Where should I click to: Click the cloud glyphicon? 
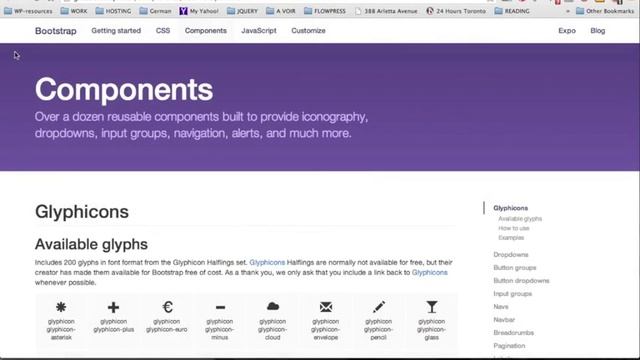click(x=273, y=306)
